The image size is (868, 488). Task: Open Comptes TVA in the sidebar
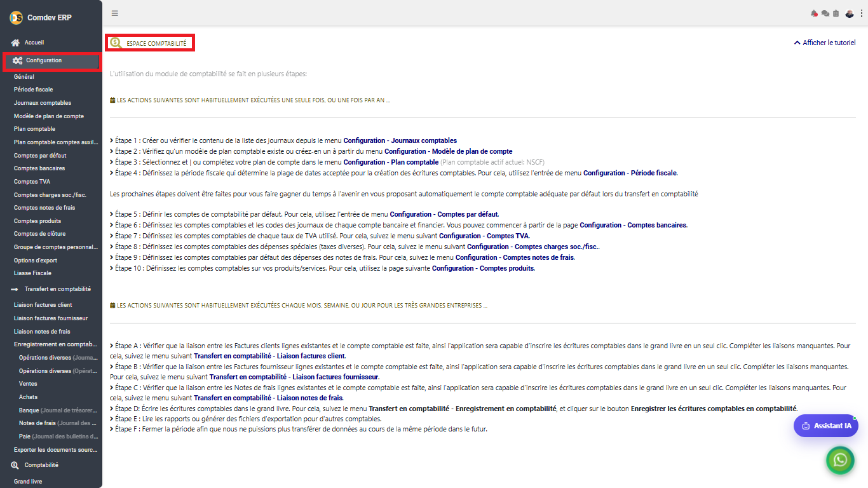(32, 182)
